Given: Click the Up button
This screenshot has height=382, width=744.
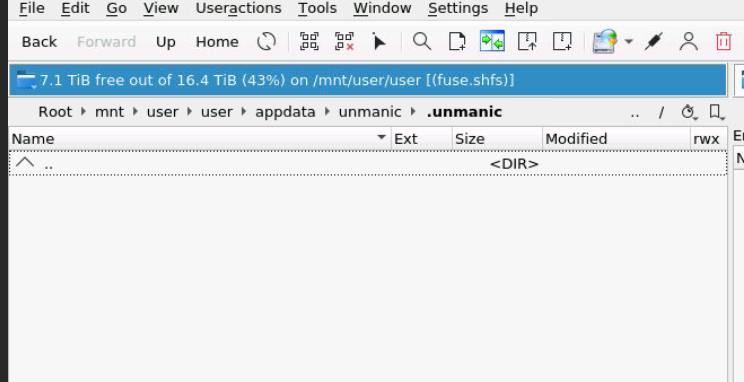Looking at the screenshot, I should tap(166, 42).
